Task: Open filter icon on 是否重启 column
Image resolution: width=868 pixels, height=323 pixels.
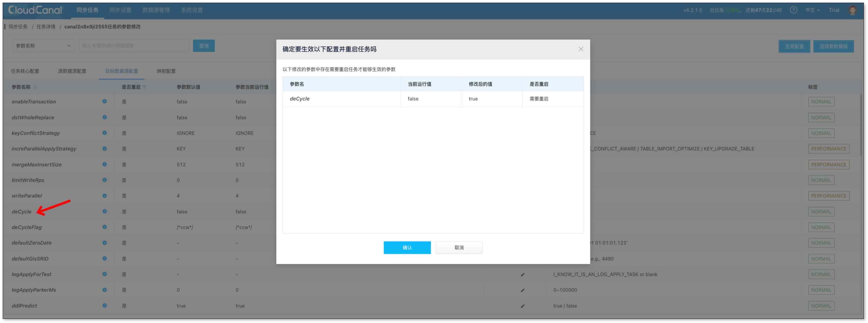Action: (145, 87)
